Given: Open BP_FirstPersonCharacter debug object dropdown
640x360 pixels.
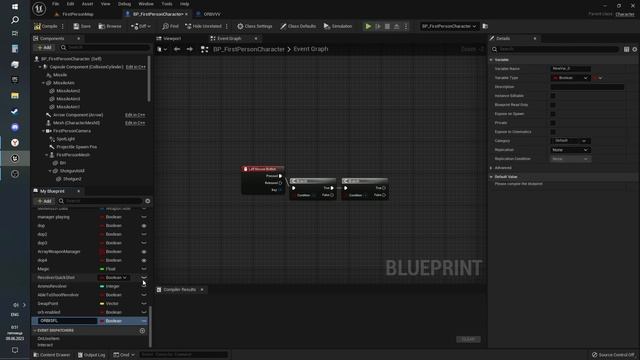Looking at the screenshot, I should tap(449, 26).
